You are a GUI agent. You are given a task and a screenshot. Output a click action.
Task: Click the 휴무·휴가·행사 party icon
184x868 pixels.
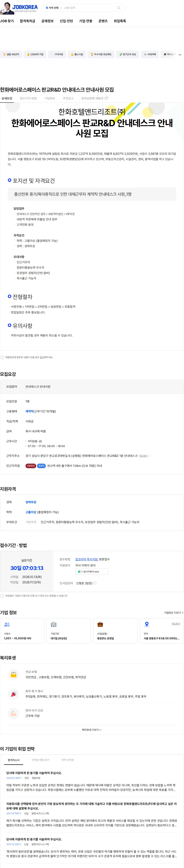13,694
